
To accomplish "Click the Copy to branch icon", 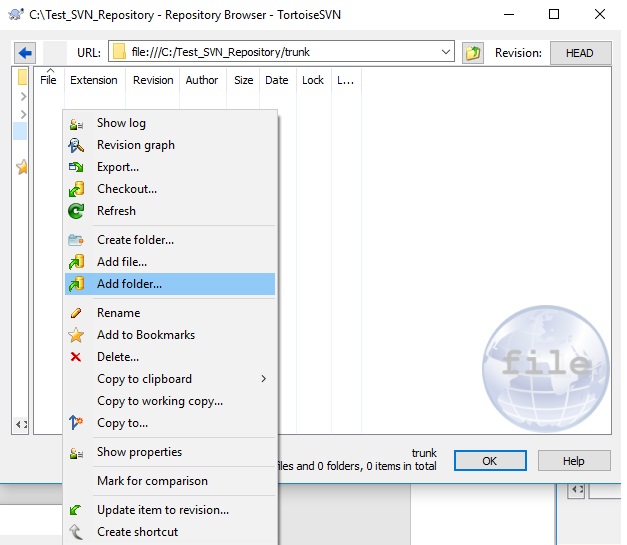I will (x=76, y=423).
